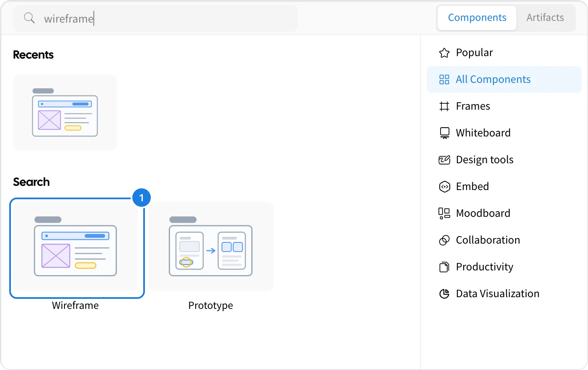Open the Data Visualization category
The height and width of the screenshot is (370, 588).
click(504, 294)
